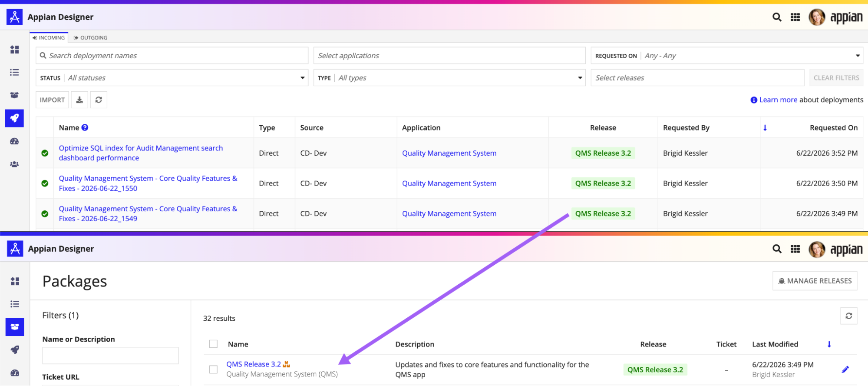This screenshot has width=868, height=386.
Task: Click the Select applications field
Action: tap(449, 56)
